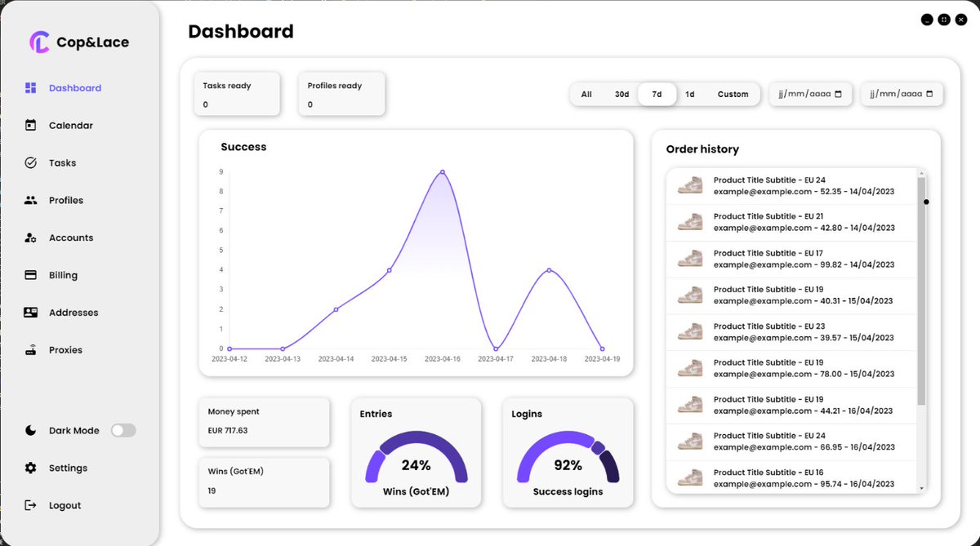Screen dimensions: 980x546
Task: Select the 30d time range filter
Action: pos(622,94)
